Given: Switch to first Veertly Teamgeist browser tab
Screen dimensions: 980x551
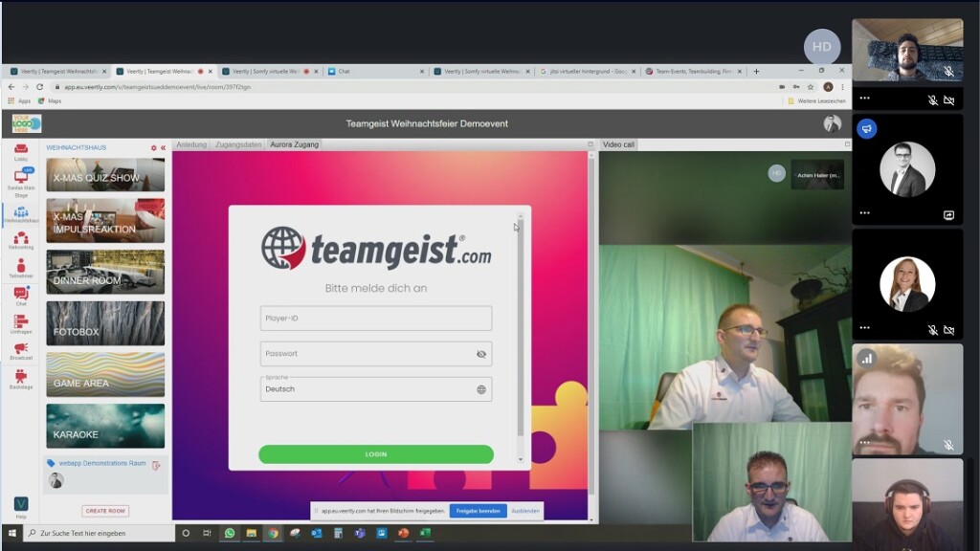Looking at the screenshot, I should pyautogui.click(x=57, y=71).
